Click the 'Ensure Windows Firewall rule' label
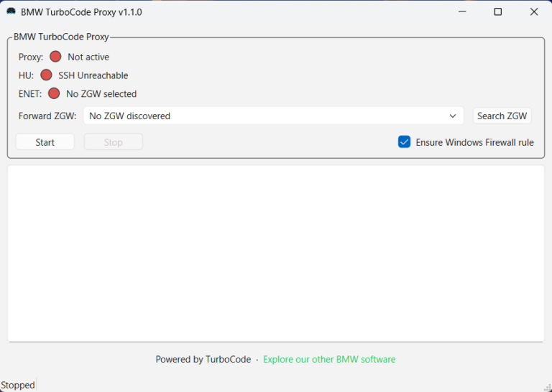Image resolution: width=552 pixels, height=392 pixels. (x=474, y=142)
